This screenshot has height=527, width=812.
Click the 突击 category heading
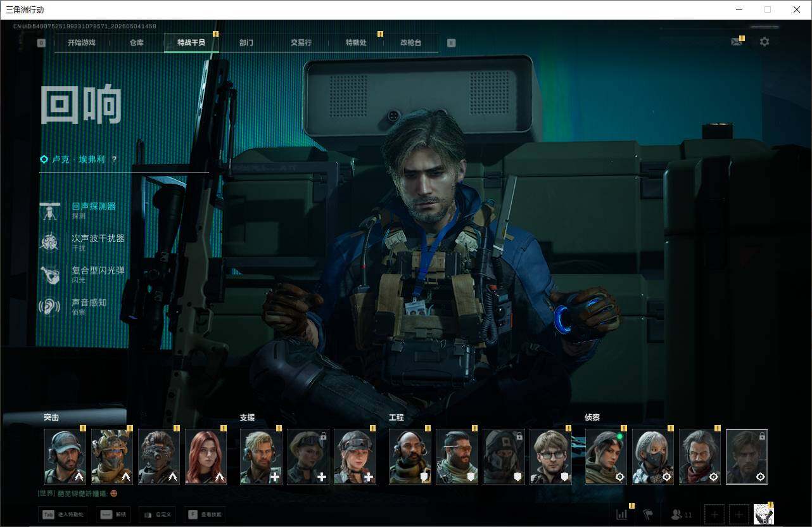click(51, 417)
